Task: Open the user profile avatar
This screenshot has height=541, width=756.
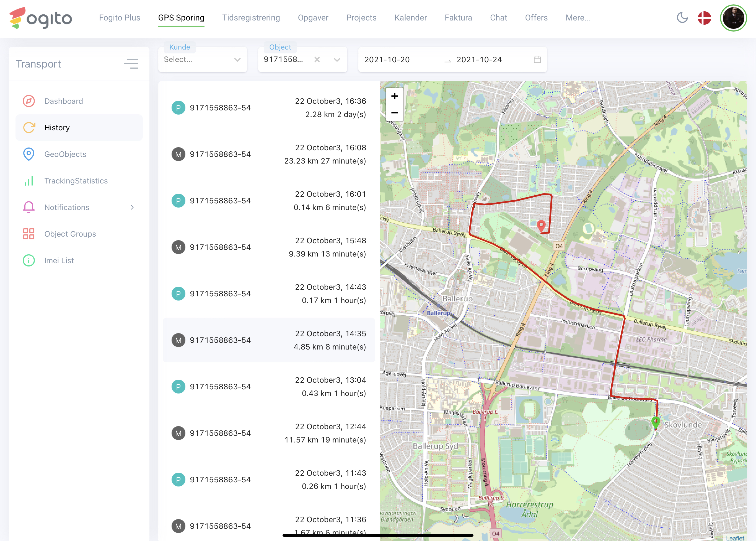Action: tap(733, 18)
